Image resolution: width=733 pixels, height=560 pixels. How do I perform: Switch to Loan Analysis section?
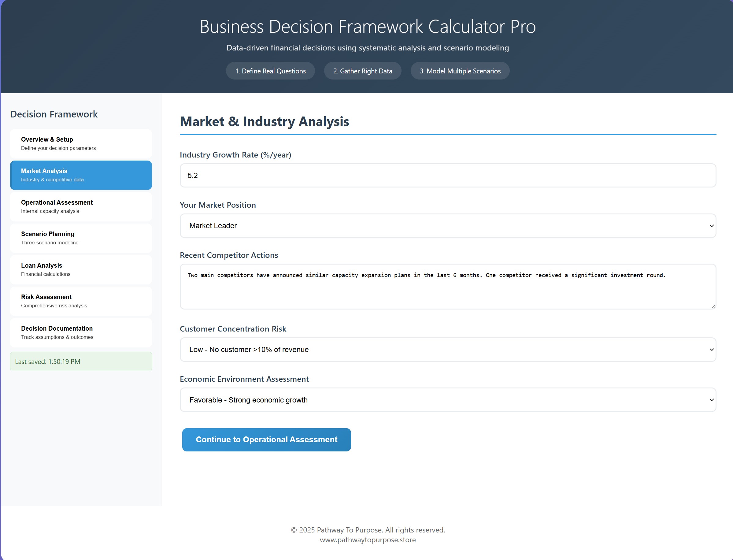click(81, 270)
